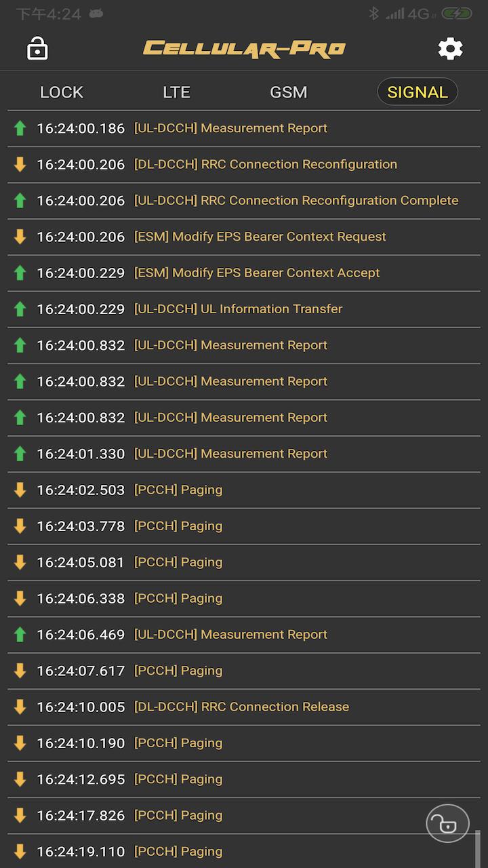This screenshot has width=488, height=868.
Task: Tap green arrow beside Modify EPS Bearer Accept
Action: point(20,273)
